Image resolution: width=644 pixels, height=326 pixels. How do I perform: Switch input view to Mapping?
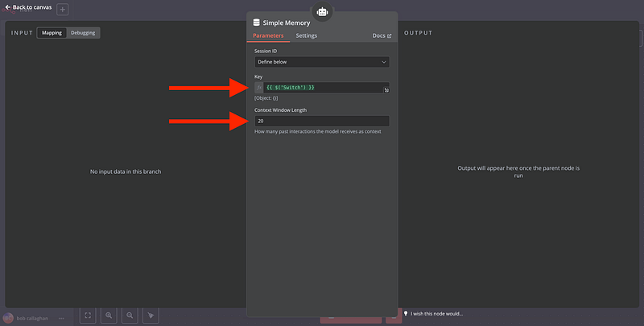point(52,33)
